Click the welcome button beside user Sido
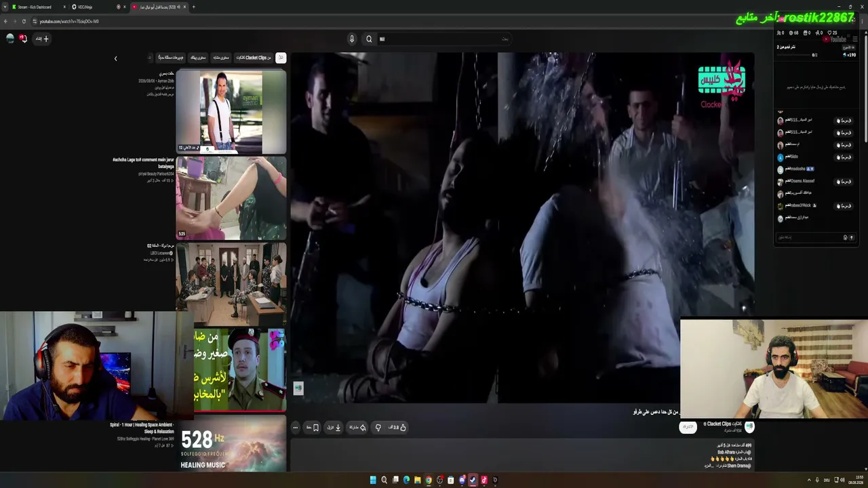Screen dimensions: 868x488 coord(844,157)
